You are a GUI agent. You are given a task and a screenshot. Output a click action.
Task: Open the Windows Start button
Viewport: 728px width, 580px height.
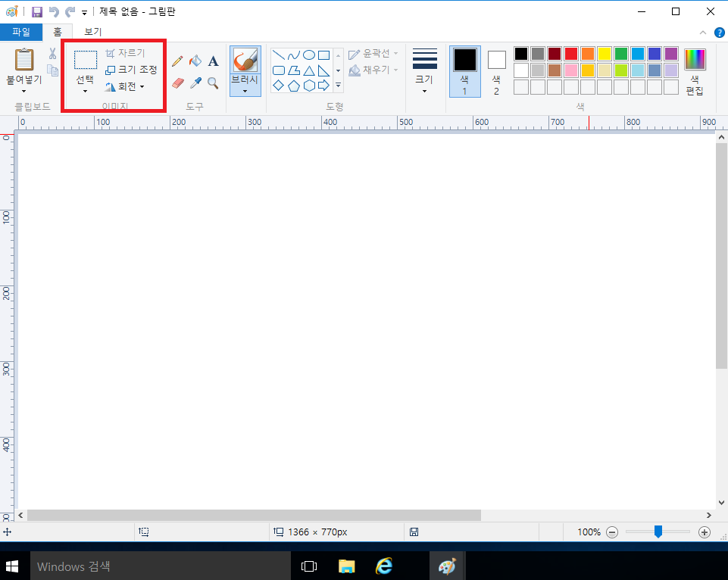(13, 566)
